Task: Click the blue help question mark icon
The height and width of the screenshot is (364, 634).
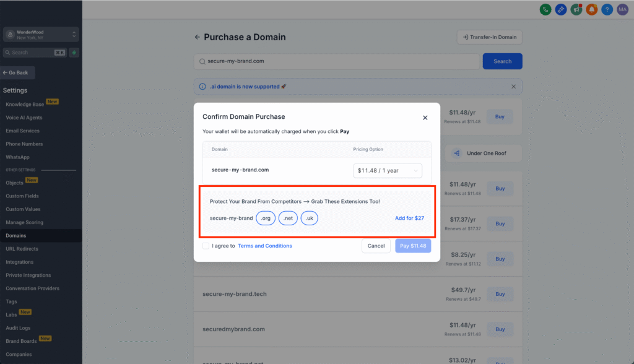Action: point(607,10)
